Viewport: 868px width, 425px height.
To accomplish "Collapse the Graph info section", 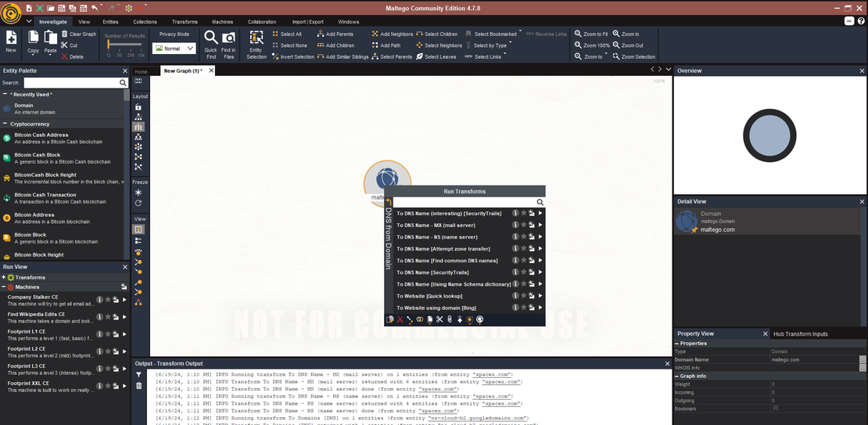I will pyautogui.click(x=677, y=376).
